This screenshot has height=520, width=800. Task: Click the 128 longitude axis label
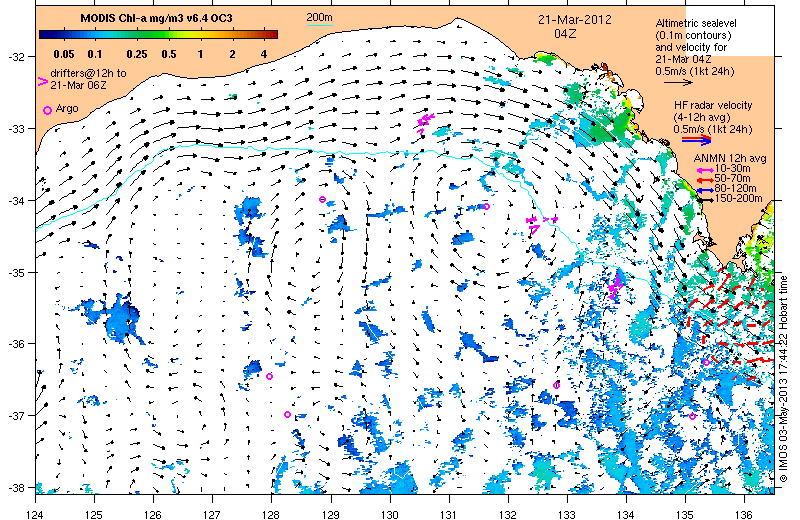coord(271,515)
